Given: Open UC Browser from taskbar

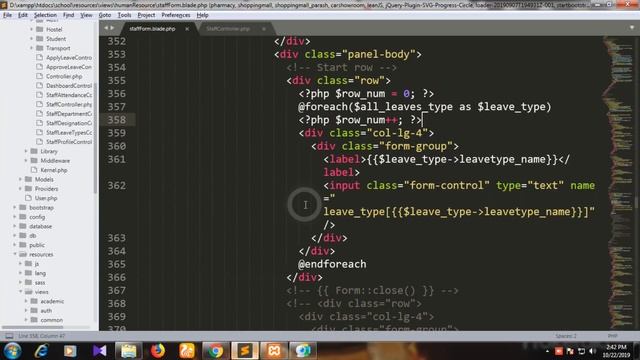Looking at the screenshot, I should click(187, 351).
